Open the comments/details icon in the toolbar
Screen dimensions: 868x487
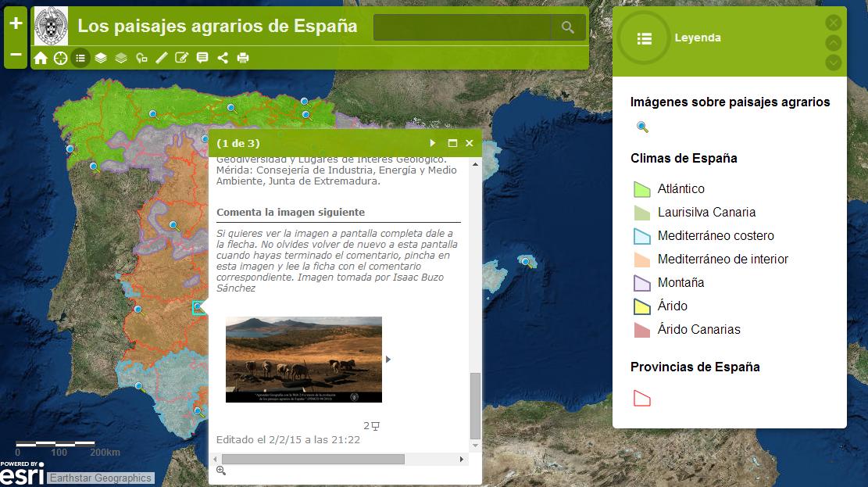(202, 57)
